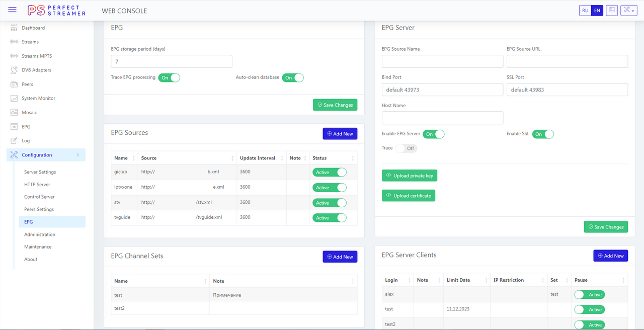Toggle iptvxone source Active status

(330, 188)
